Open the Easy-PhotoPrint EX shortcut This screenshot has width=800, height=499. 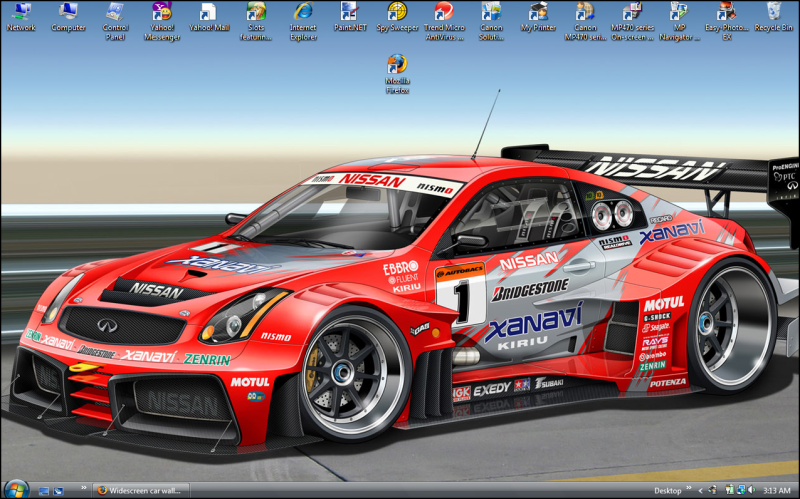click(726, 13)
